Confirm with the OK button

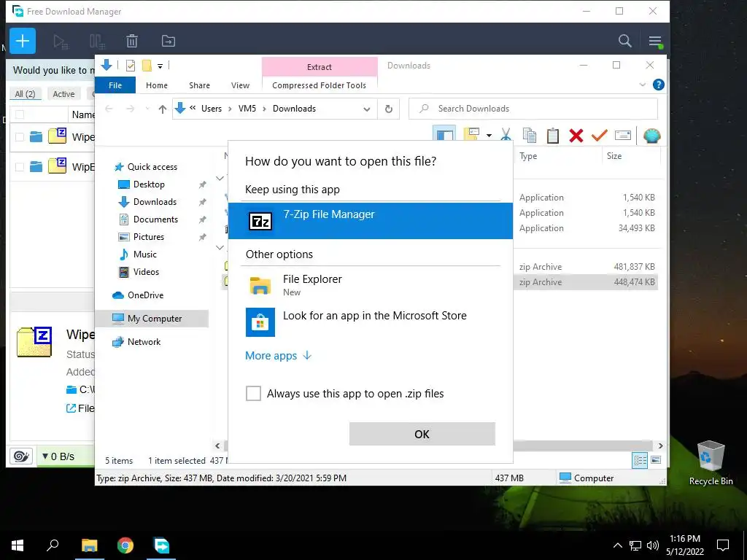click(422, 434)
